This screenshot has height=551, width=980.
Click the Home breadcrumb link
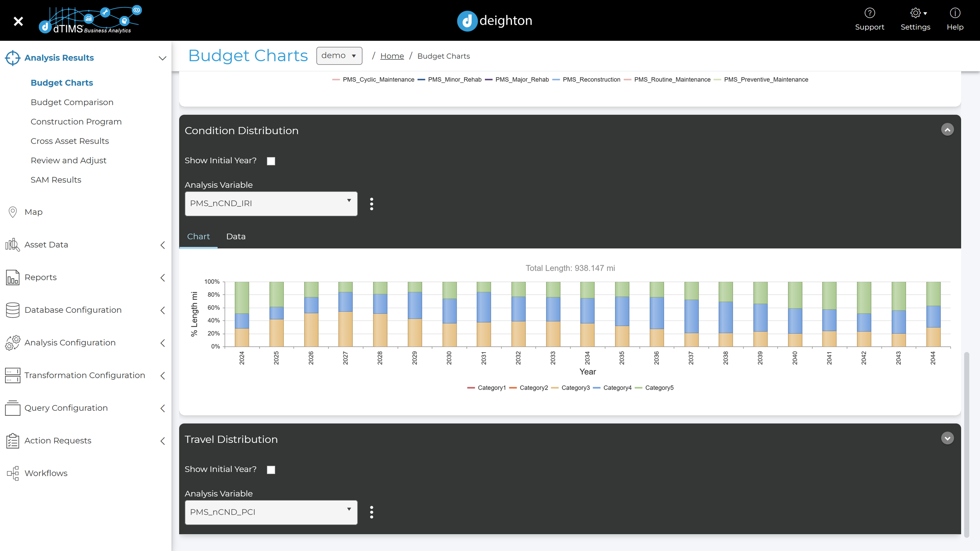(392, 56)
